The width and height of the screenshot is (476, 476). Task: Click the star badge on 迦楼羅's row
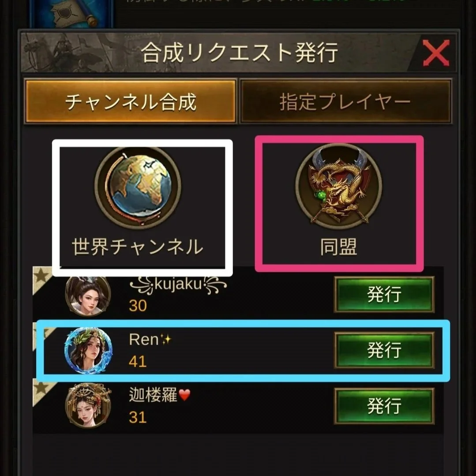41,390
